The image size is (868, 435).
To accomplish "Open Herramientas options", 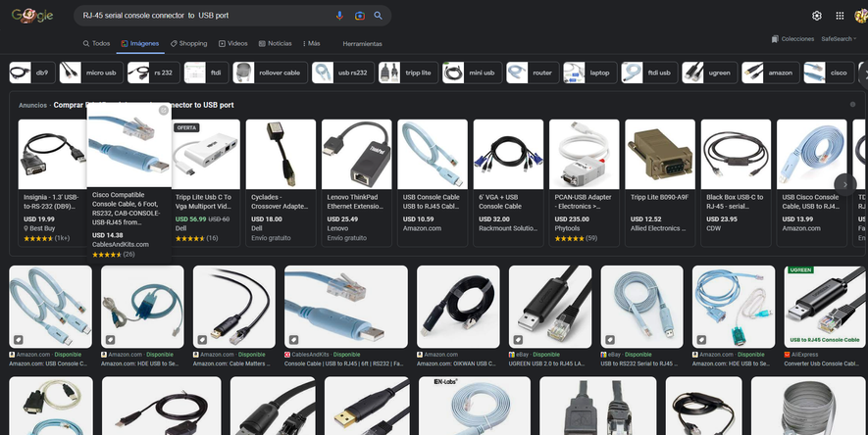I will (x=362, y=44).
